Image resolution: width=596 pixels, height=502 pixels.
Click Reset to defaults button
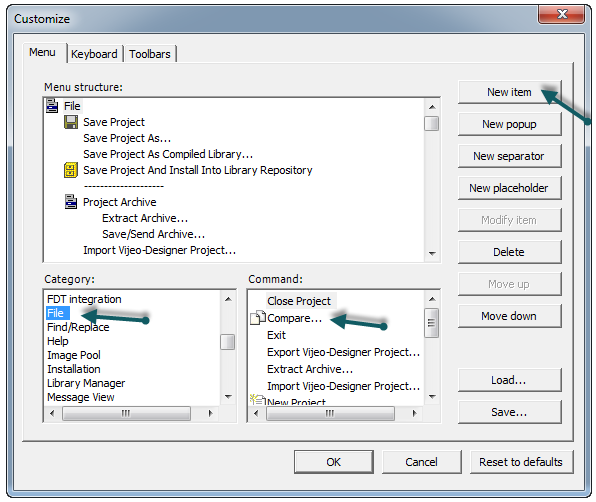pos(521,462)
